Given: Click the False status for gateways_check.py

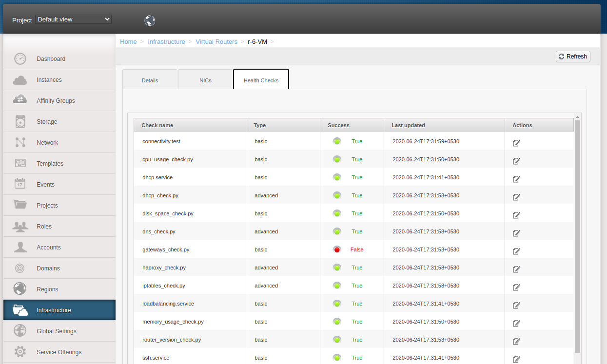Looking at the screenshot, I should tap(357, 249).
